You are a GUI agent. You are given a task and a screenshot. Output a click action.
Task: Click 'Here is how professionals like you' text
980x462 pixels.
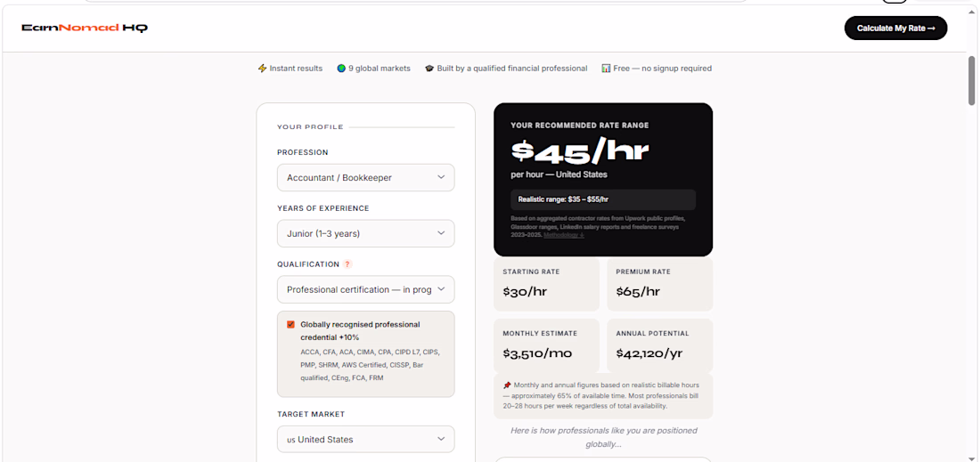click(603, 437)
